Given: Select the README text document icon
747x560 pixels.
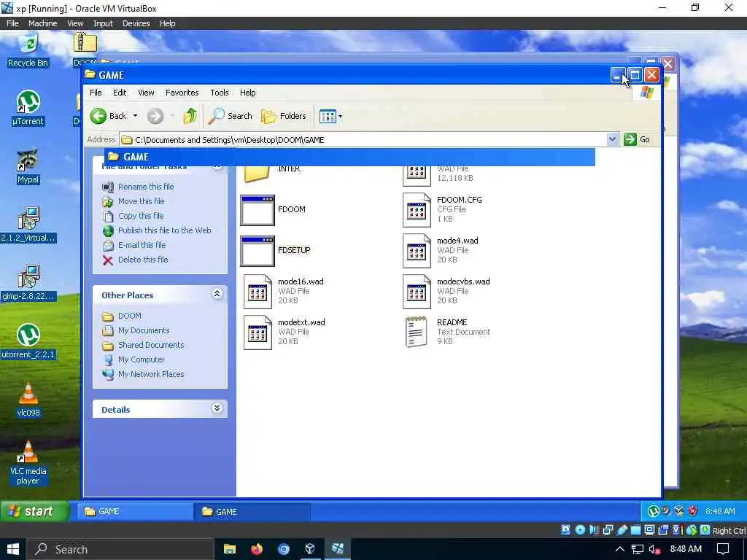Looking at the screenshot, I should (416, 332).
